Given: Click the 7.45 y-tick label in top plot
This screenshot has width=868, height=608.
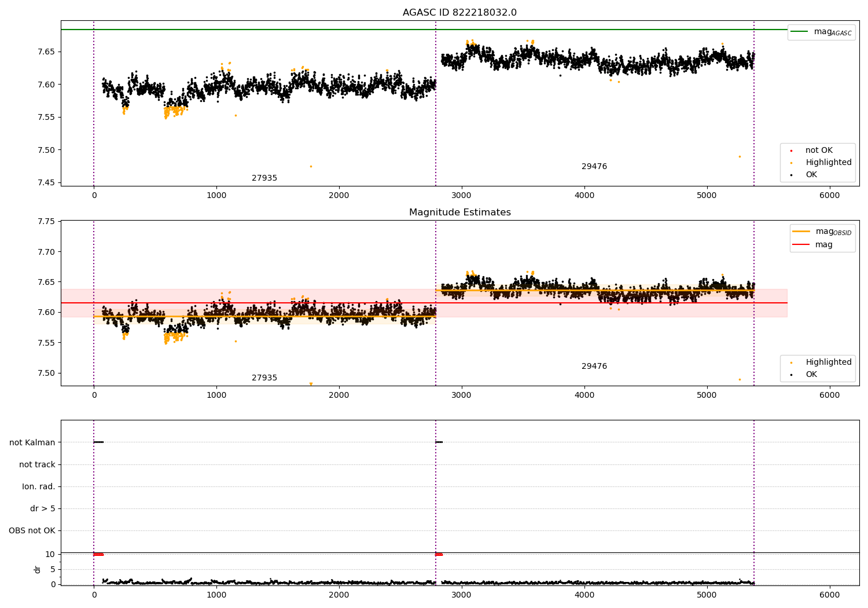Looking at the screenshot, I should click(x=46, y=183).
